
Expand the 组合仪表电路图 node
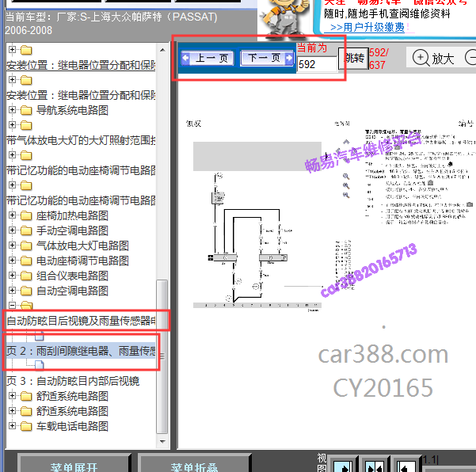(12, 276)
